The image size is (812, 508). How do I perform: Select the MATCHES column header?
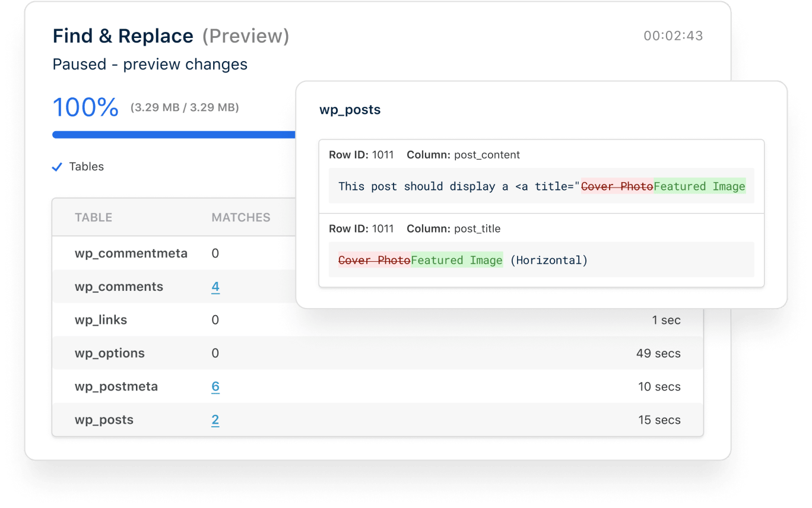click(x=241, y=218)
